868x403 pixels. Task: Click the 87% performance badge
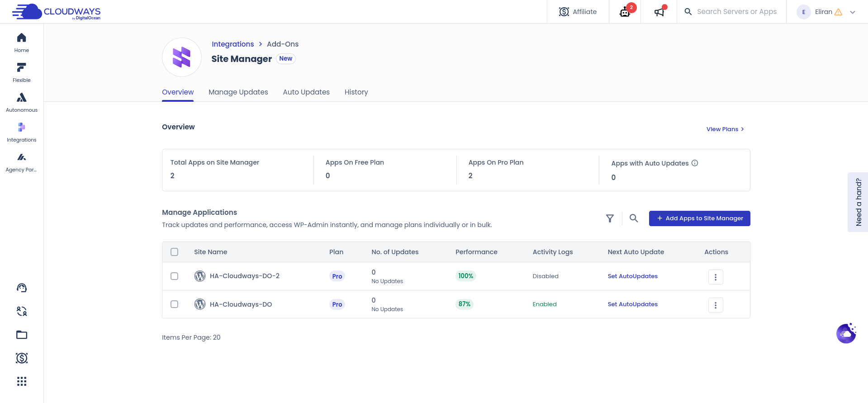click(x=465, y=304)
